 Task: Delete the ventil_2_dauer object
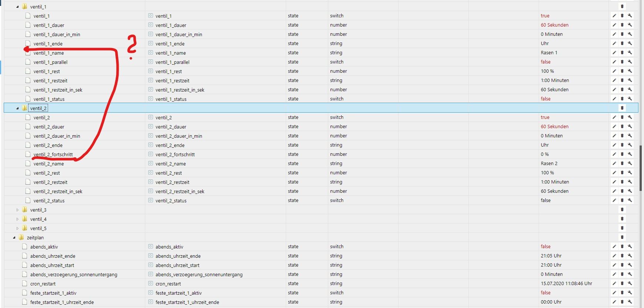[622, 126]
